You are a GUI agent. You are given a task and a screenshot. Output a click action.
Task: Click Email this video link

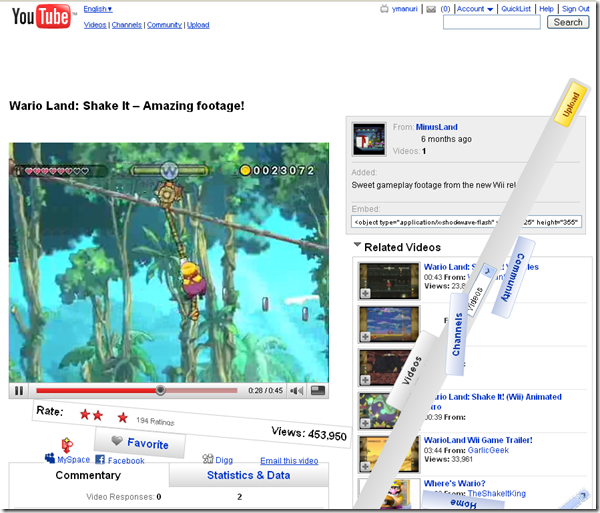[x=289, y=461]
